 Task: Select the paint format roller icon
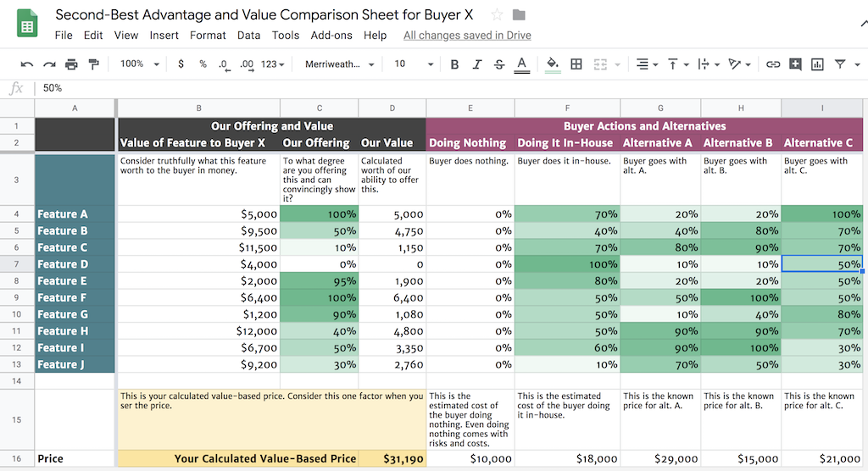click(x=94, y=64)
